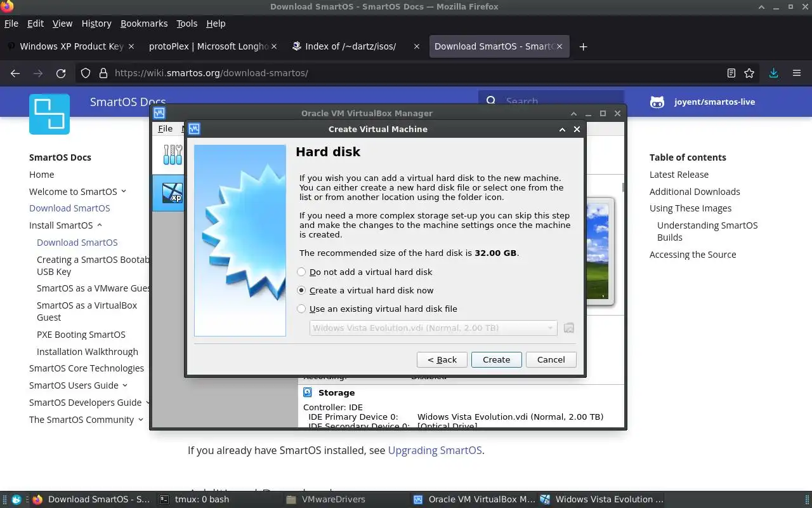
Task: Click the tracking protection shield icon
Action: (x=86, y=73)
